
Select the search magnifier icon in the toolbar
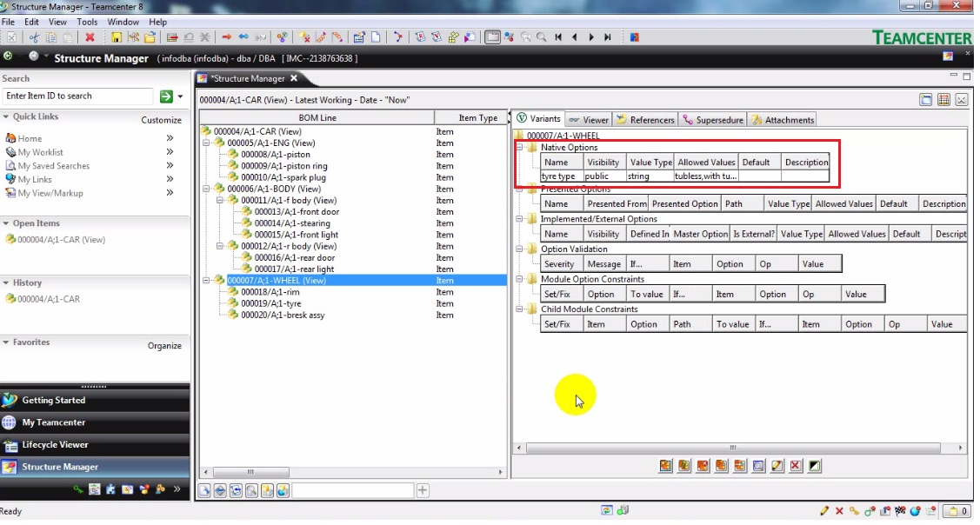(541, 37)
